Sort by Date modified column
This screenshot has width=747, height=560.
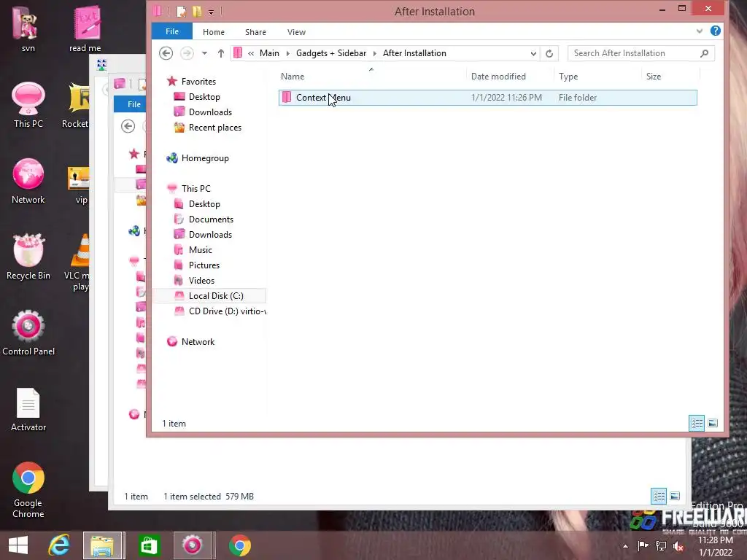point(498,76)
